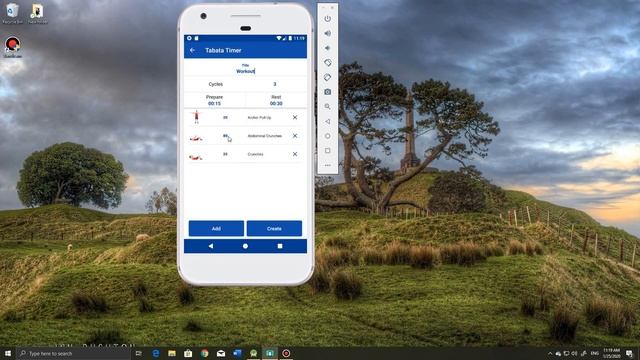Take an emulator screenshot with camera icon
The height and width of the screenshot is (360, 640).
point(327,92)
